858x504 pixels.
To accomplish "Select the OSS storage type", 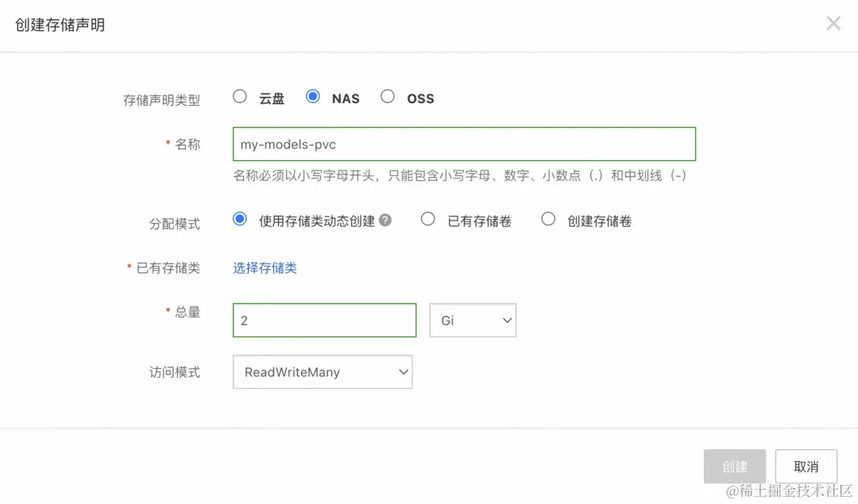I will 388,96.
